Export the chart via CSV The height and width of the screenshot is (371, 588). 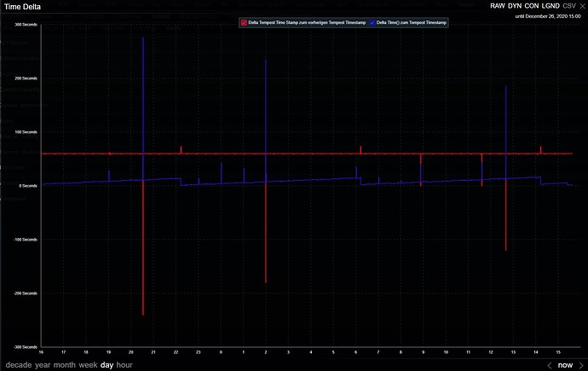click(569, 6)
